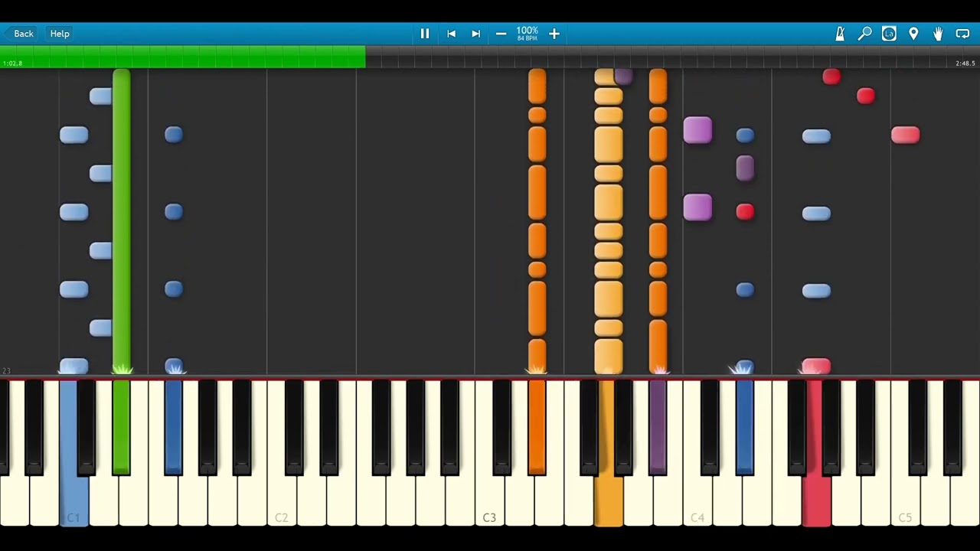Jump to the unplayed dark timeline section

tap(672, 56)
